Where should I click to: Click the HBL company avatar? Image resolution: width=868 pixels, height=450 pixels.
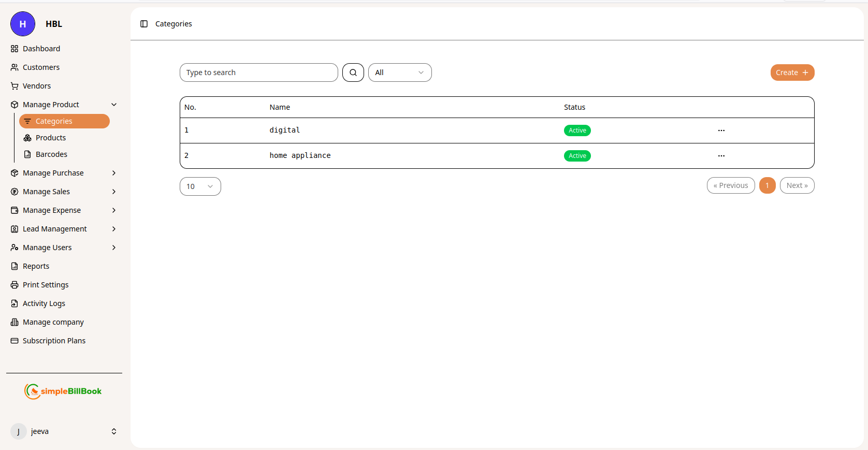pos(23,24)
